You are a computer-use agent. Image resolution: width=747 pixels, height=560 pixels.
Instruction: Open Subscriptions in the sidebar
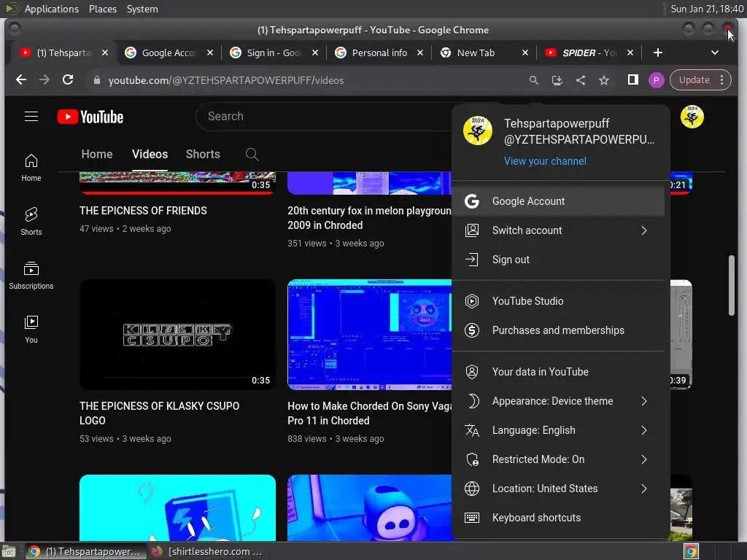click(31, 275)
